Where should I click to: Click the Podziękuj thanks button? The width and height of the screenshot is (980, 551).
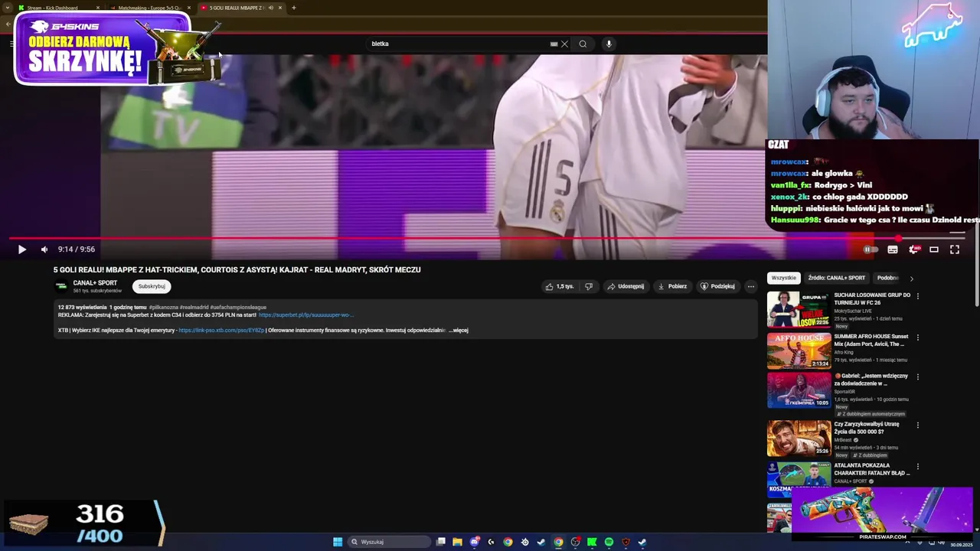[x=717, y=286]
